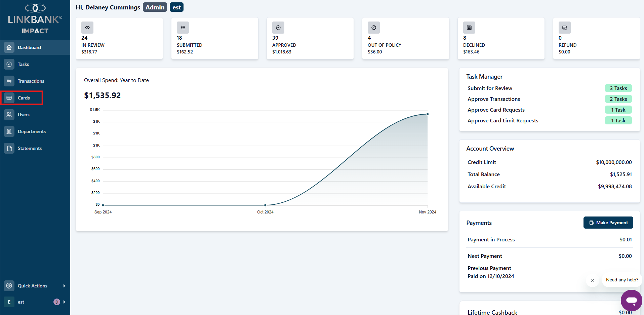Viewport: 644px width, 315px height.
Task: Click the Make Payment button
Action: (608, 223)
